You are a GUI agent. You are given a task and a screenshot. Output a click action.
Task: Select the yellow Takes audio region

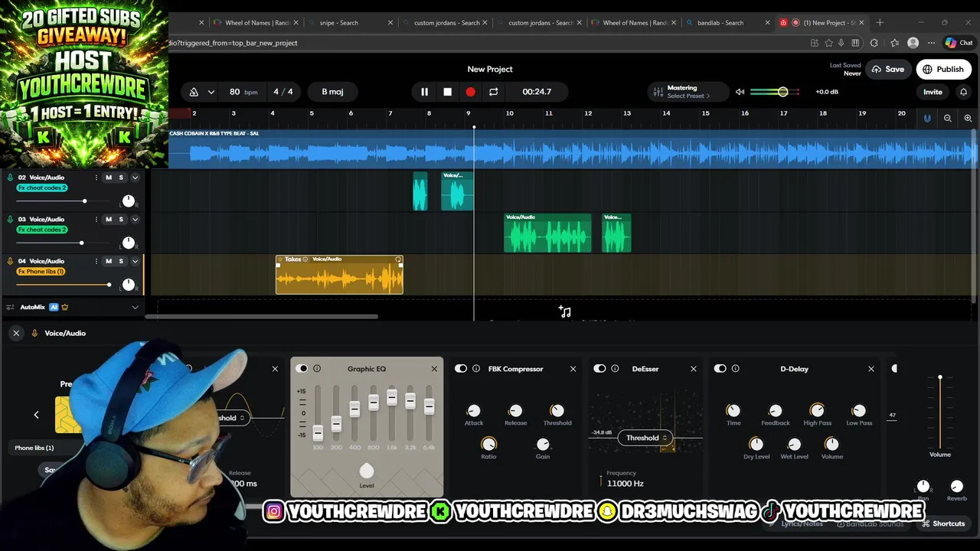339,275
